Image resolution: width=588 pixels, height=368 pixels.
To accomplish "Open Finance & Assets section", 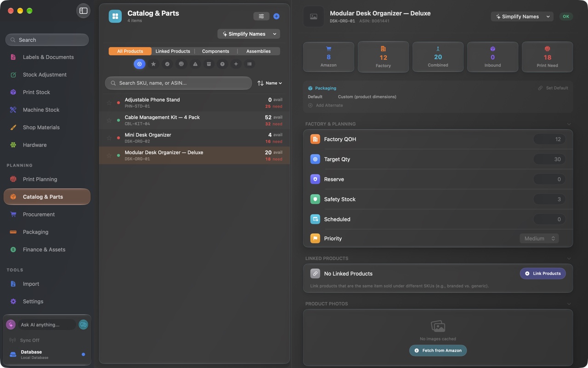I will [46, 249].
